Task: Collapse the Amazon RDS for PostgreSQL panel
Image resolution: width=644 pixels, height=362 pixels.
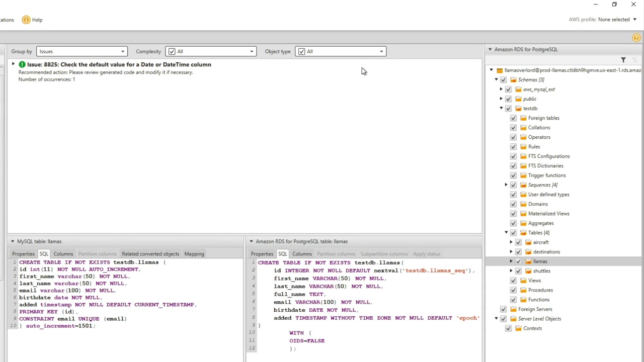Action: pos(490,49)
